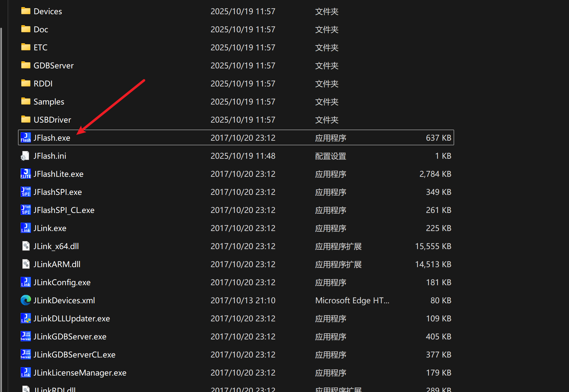Click the JFlashSPI.exe icon

(x=26, y=192)
